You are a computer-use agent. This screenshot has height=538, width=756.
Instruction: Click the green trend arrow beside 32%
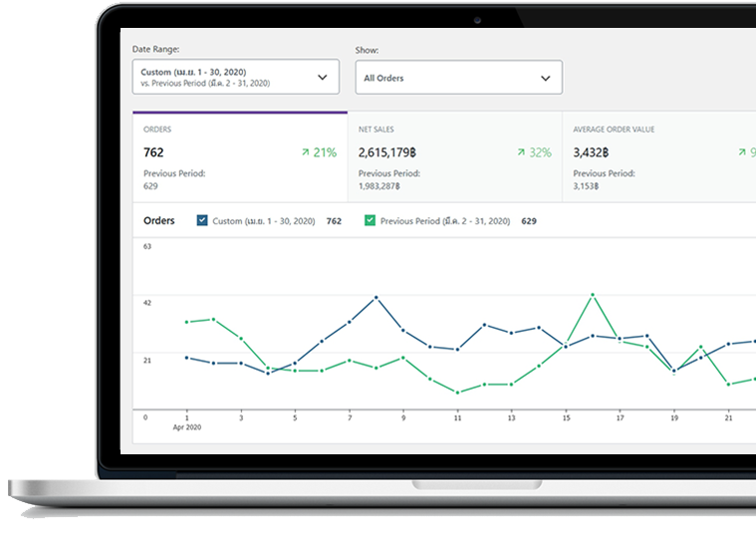coord(521,152)
